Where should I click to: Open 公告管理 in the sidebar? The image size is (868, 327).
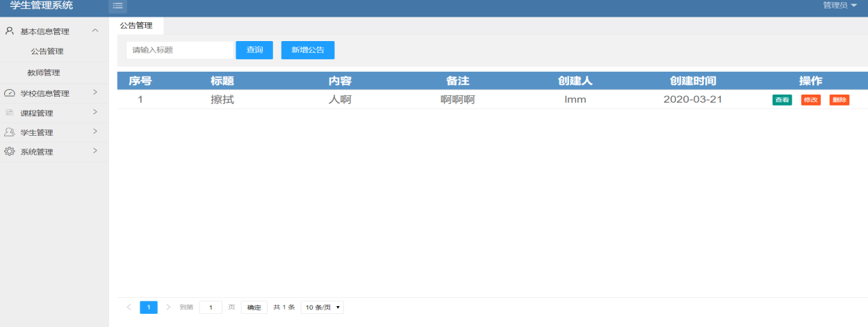click(x=47, y=51)
